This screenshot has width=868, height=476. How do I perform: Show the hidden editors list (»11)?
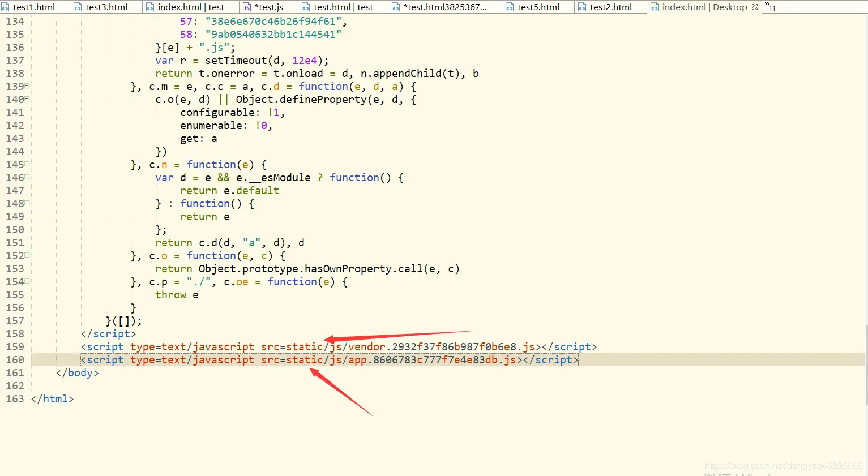click(x=770, y=7)
